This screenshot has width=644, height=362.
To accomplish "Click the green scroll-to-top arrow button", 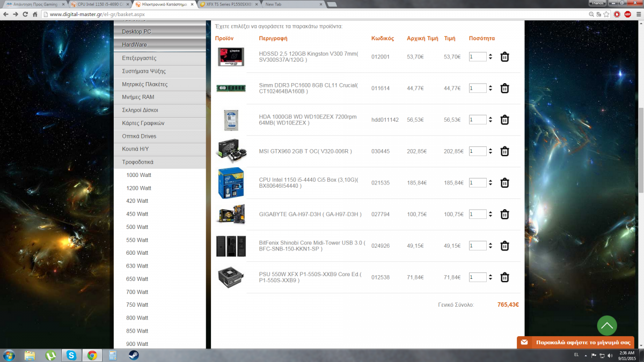I will (x=607, y=326).
